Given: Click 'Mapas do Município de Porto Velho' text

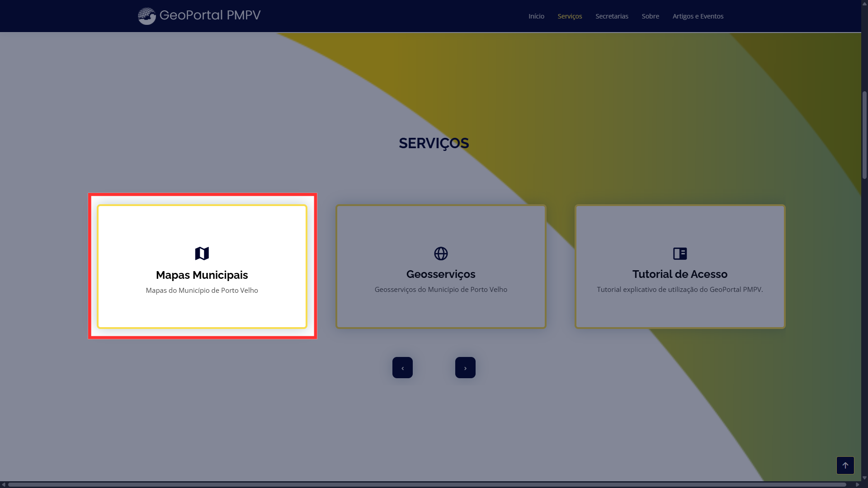Looking at the screenshot, I should click(202, 291).
